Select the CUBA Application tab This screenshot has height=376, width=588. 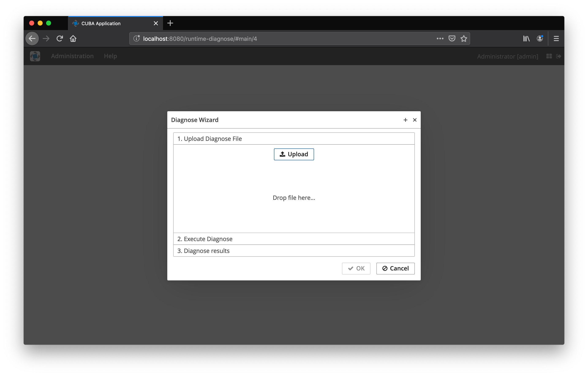116,23
